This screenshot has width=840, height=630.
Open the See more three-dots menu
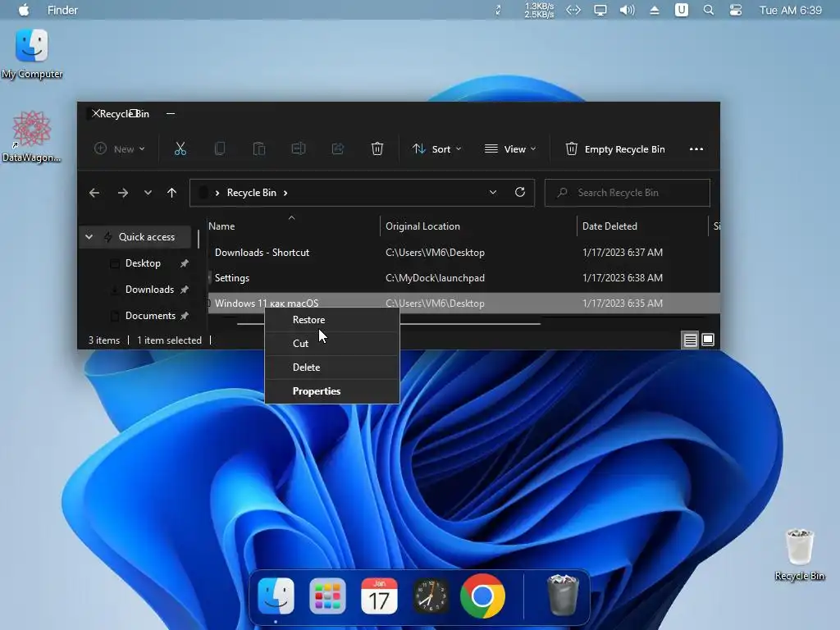pyautogui.click(x=696, y=149)
